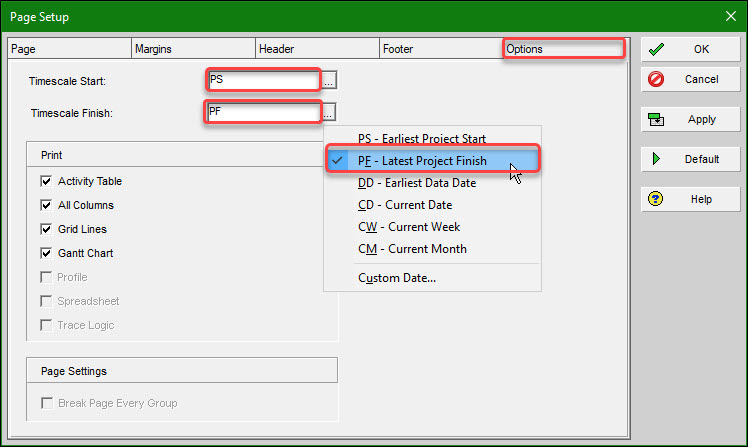This screenshot has height=447, width=748.
Task: Select PS - Earliest Project Start
Action: pyautogui.click(x=422, y=139)
